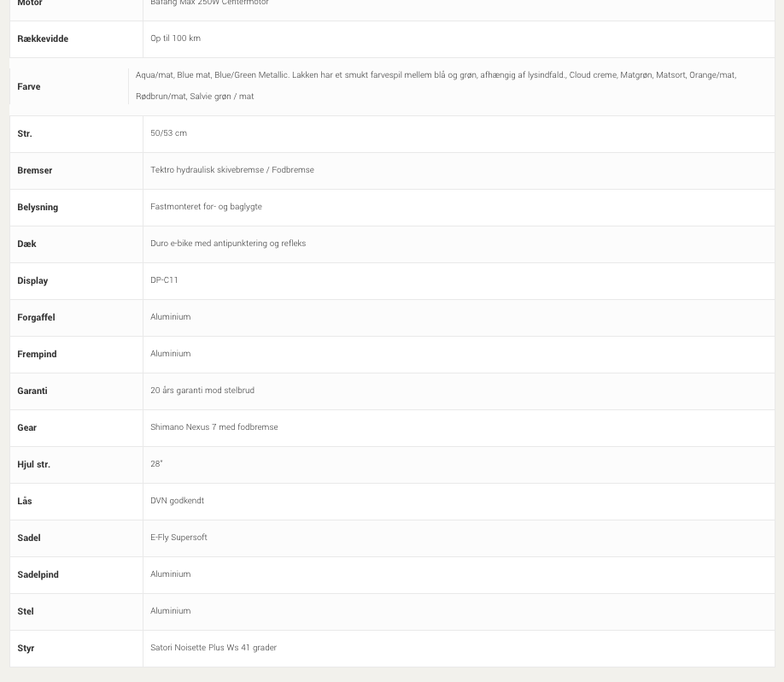Select the 'Op til 100 km' value
The width and height of the screenshot is (784, 682).
175,38
